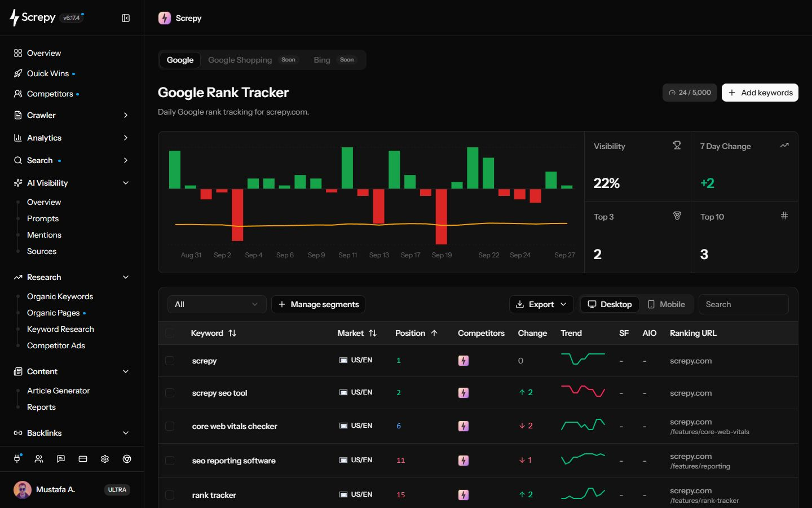812x508 pixels.
Task: Click the Chrome extension icon
Action: tap(127, 459)
